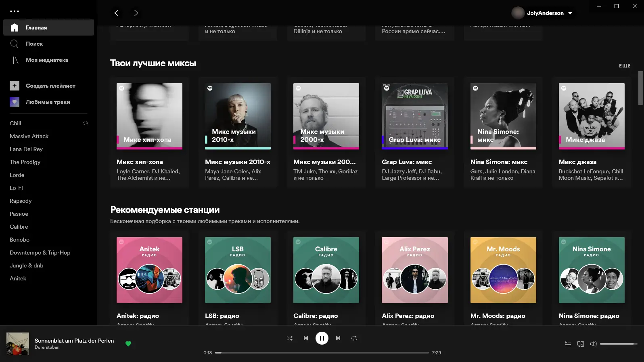The image size is (644, 362).
Task: Open the Anitek playlist in sidebar
Action: tap(18, 278)
